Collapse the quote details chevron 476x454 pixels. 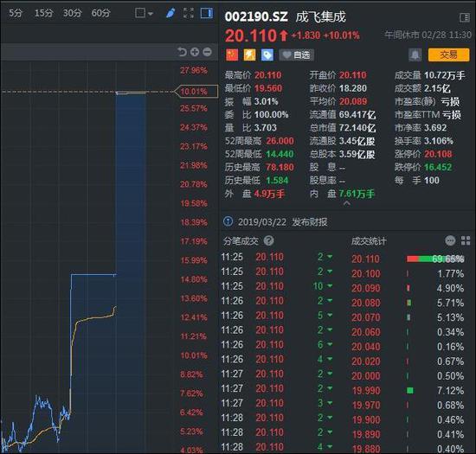pyautogui.click(x=346, y=204)
